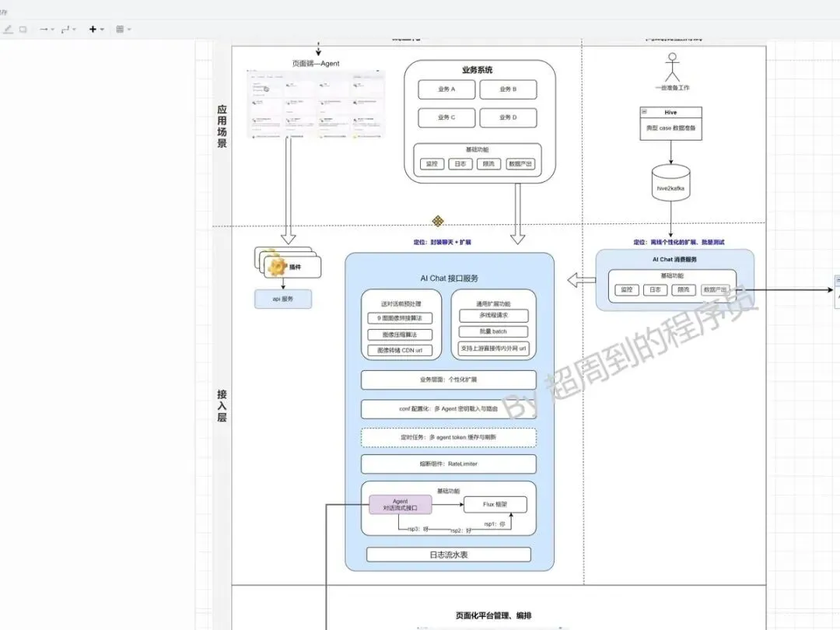Viewport: 840px width, 630px height.
Task: Open the insert plus dropdown
Action: pyautogui.click(x=96, y=29)
